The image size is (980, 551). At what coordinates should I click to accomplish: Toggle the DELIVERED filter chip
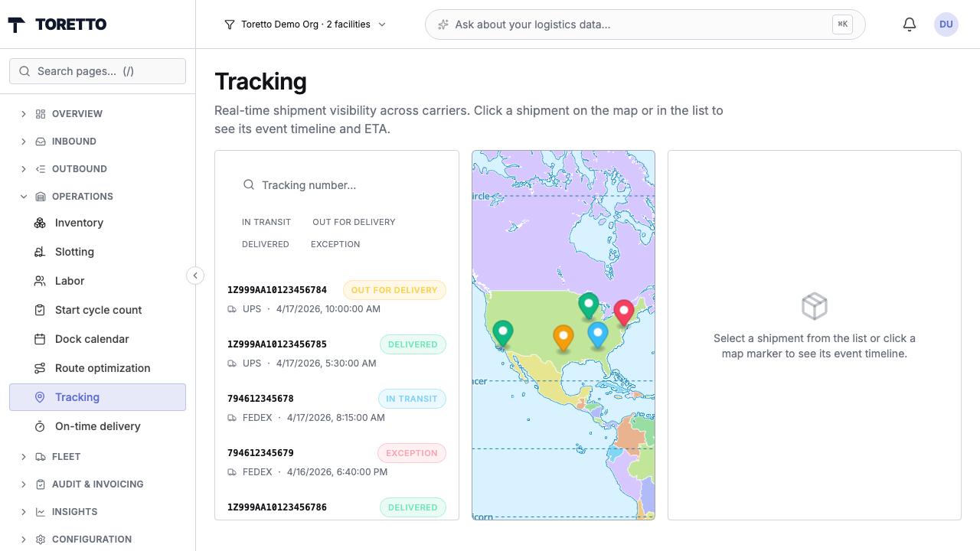coord(266,244)
